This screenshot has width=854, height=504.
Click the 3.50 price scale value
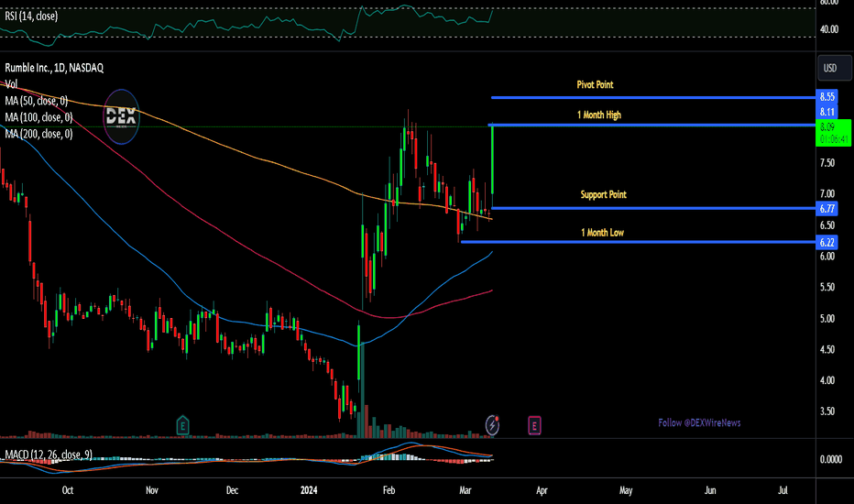(x=827, y=411)
